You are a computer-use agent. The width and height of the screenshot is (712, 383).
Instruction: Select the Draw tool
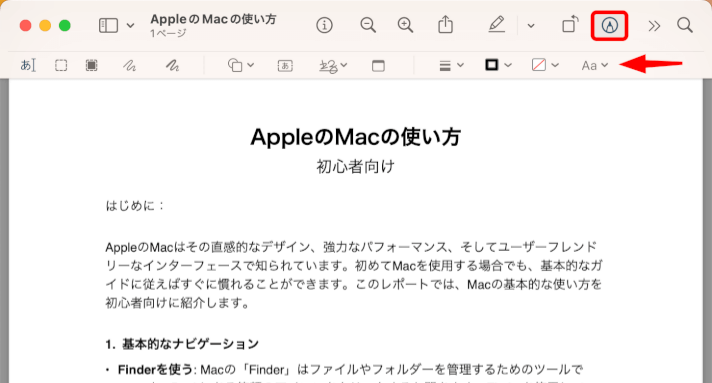[172, 66]
